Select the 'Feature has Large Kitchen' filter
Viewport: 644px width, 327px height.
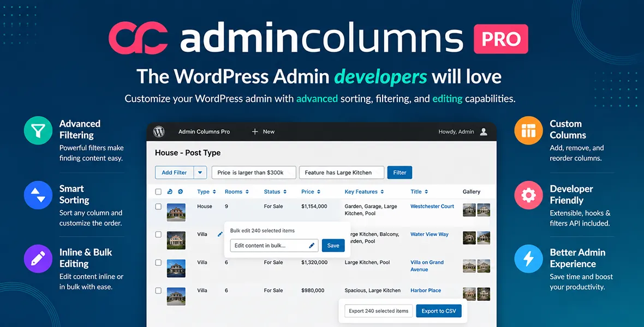(342, 173)
